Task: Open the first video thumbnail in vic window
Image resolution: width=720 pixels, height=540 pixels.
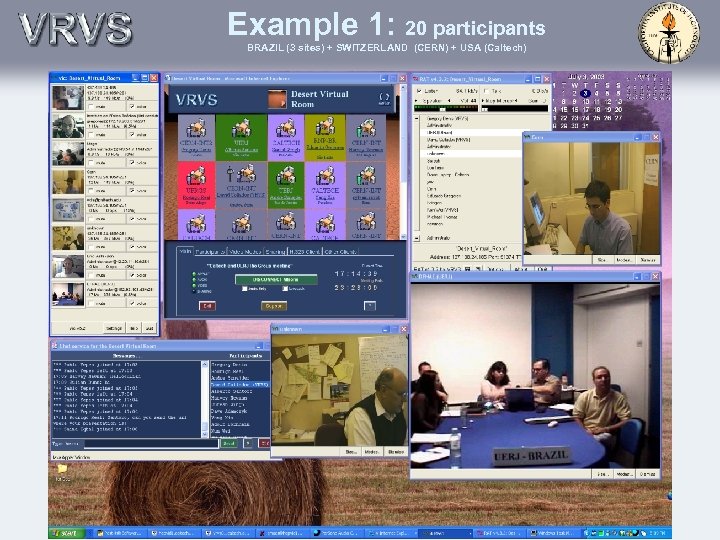Action: [68, 97]
